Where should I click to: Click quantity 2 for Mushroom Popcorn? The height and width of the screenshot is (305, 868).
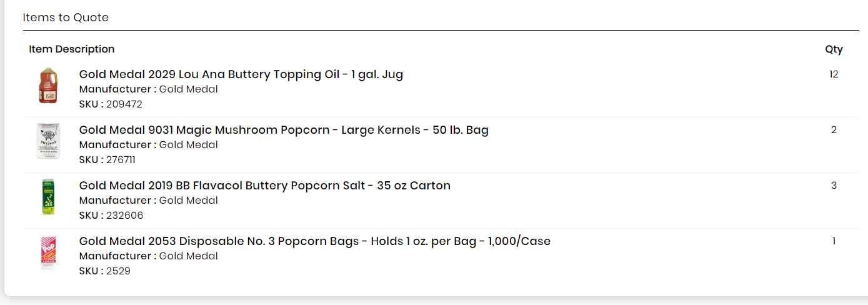[x=834, y=130]
